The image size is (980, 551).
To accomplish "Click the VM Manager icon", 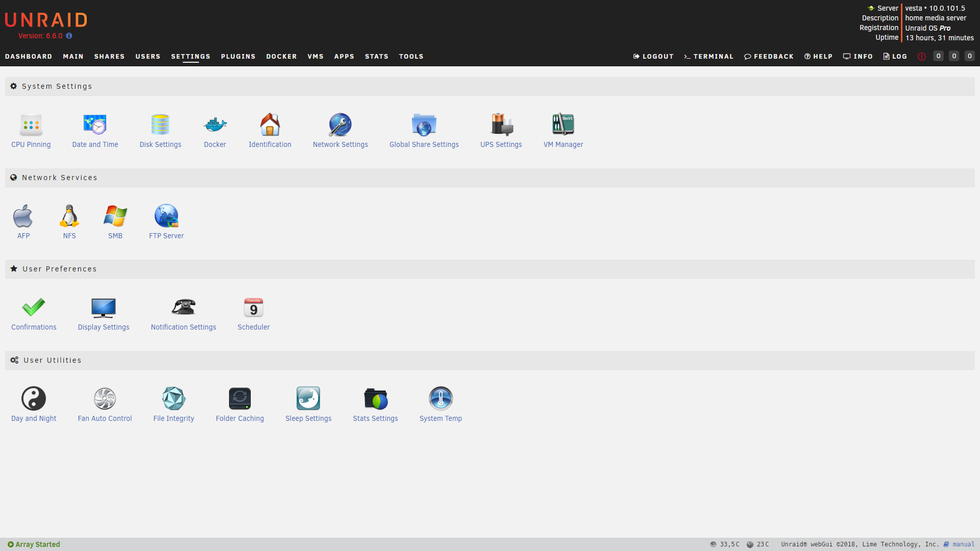I will point(563,125).
